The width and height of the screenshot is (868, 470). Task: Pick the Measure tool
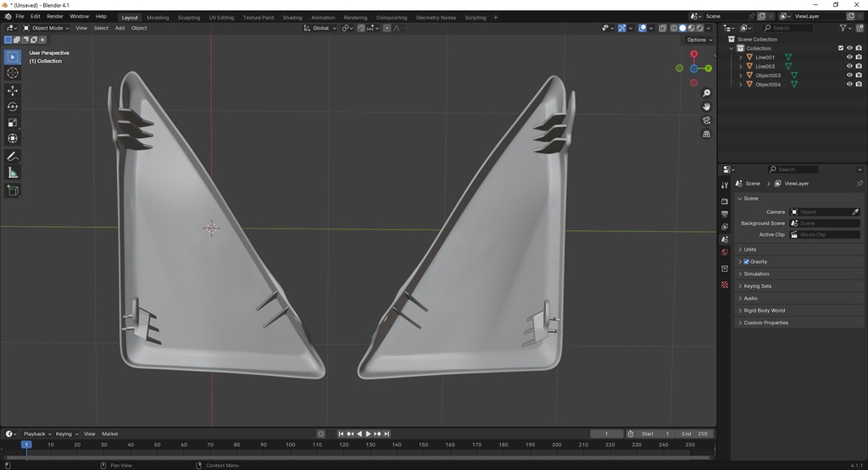click(x=12, y=173)
